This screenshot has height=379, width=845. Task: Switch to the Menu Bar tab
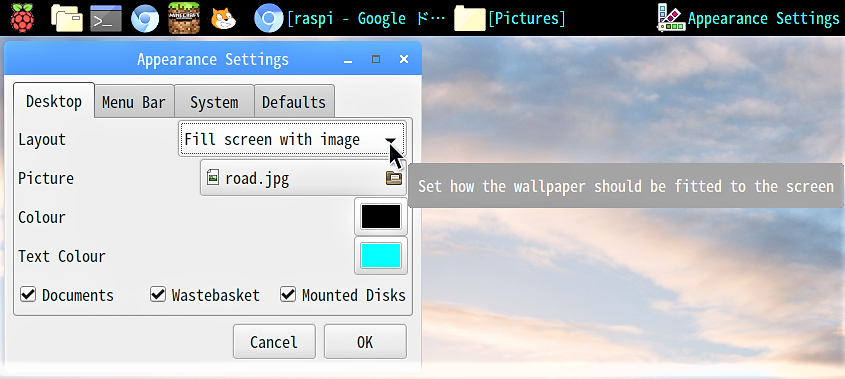click(x=134, y=102)
